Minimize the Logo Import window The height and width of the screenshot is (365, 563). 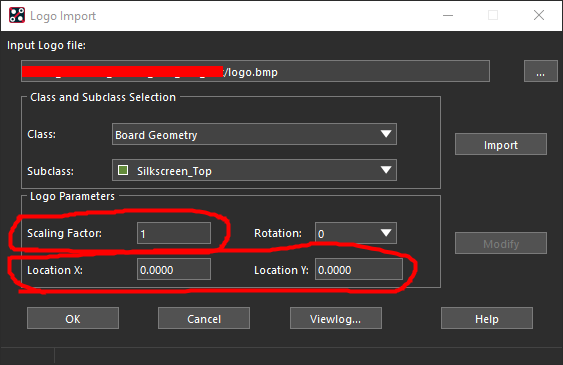click(448, 15)
